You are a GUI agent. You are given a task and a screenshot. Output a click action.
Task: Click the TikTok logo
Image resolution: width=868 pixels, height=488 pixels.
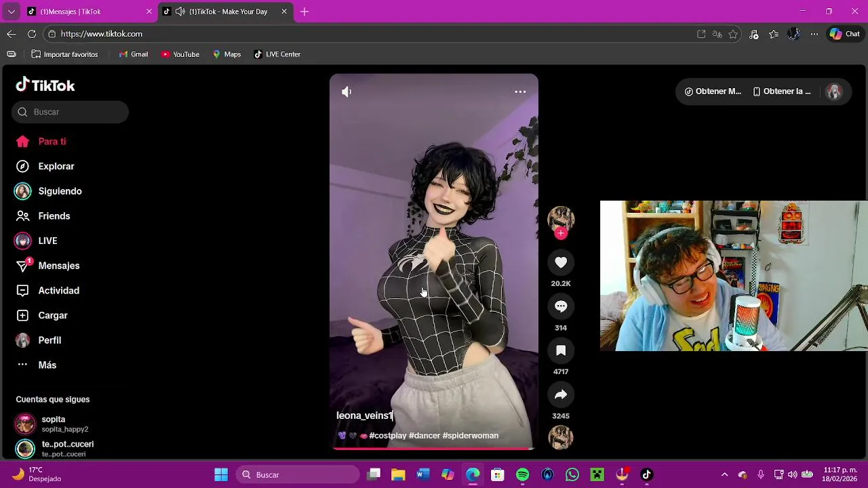pos(45,85)
